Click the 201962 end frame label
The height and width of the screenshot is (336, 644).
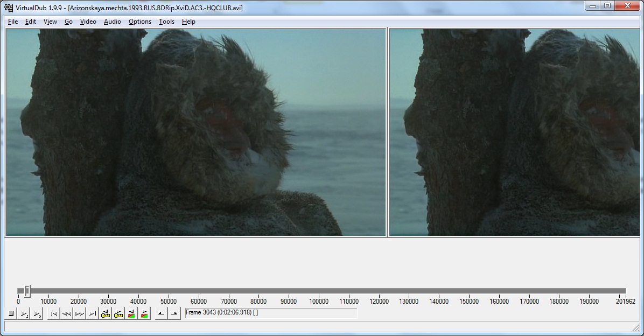[626, 301]
